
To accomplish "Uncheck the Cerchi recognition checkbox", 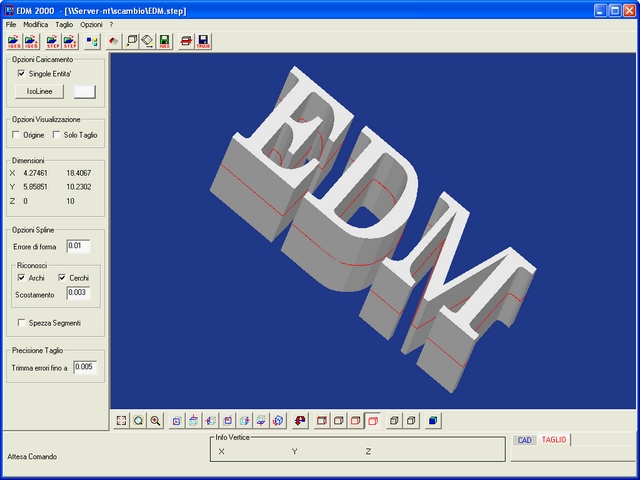I will pos(62,278).
